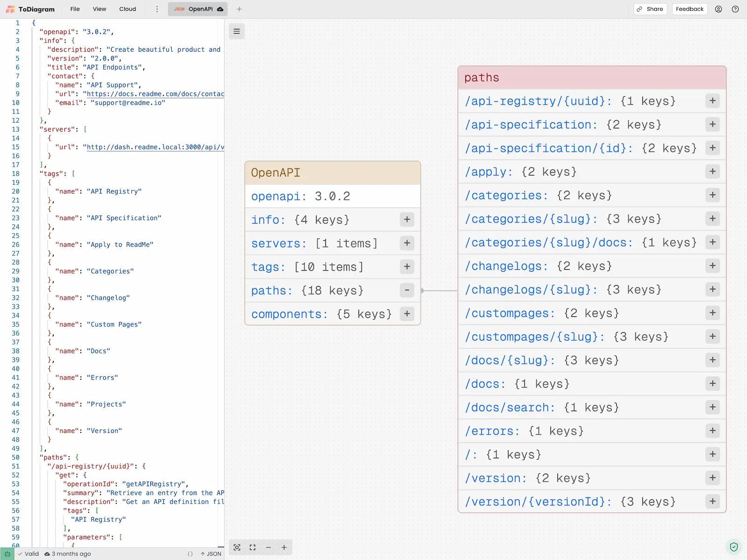This screenshot has width=747, height=560.
Task: Expand the servers node in OpenAPI card
Action: pyautogui.click(x=407, y=243)
